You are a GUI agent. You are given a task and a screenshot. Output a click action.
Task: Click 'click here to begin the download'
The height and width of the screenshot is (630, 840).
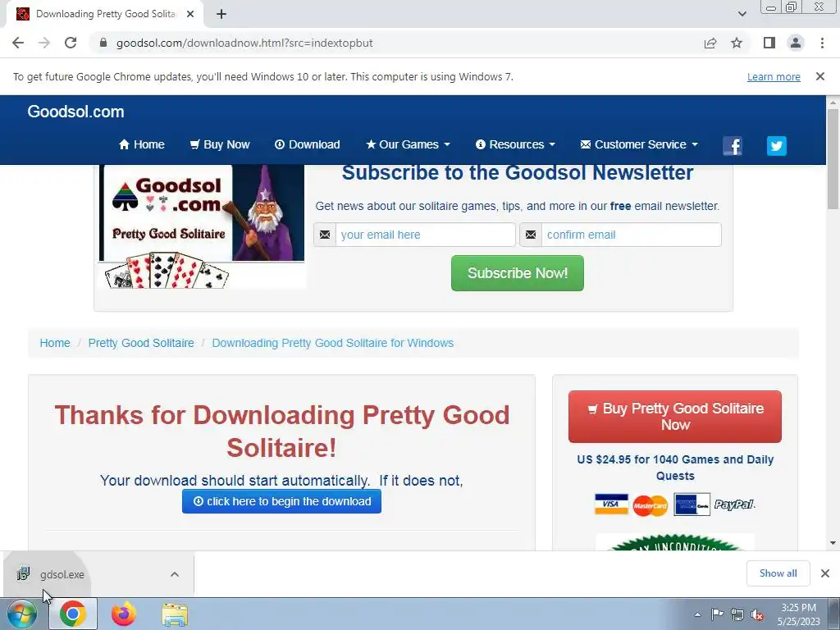281,501
